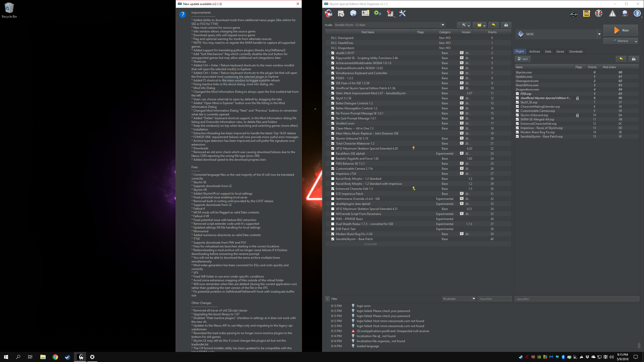Open the Tools wrench icon
This screenshot has width=644, height=362.
pos(402,13)
